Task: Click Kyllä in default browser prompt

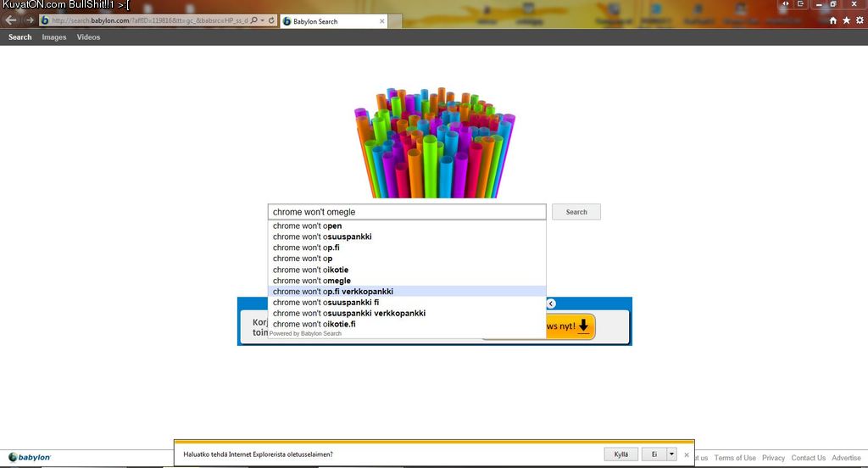Action: pyautogui.click(x=621, y=454)
